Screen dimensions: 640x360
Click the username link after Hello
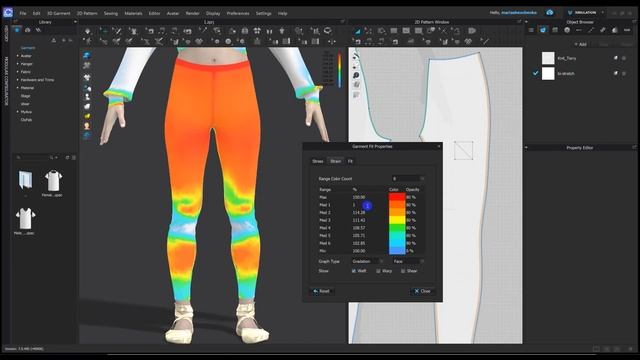click(519, 13)
